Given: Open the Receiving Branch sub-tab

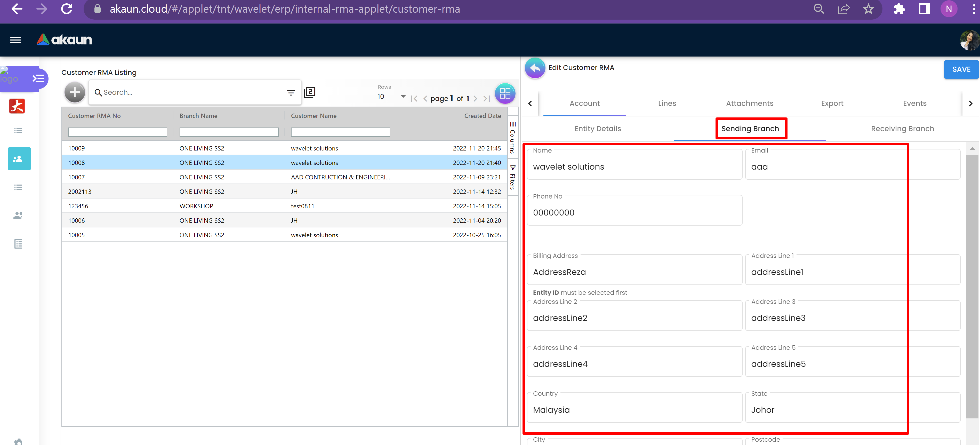Looking at the screenshot, I should coord(902,129).
